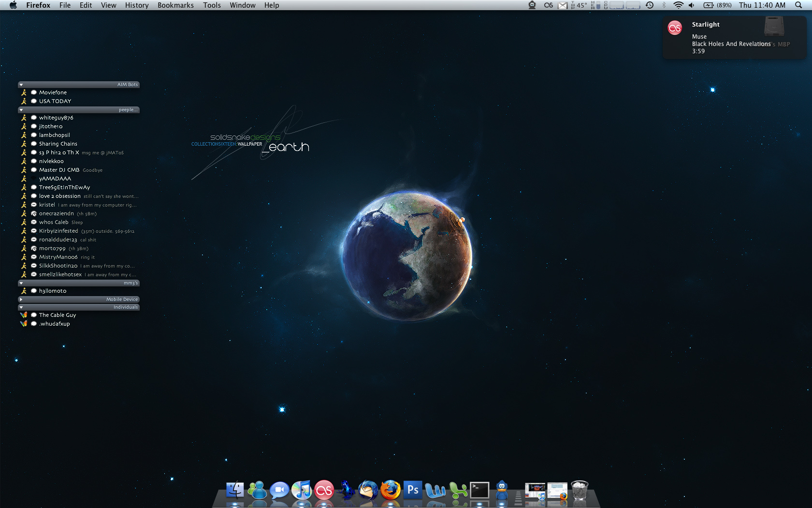Collapse the mm3's contact group
The width and height of the screenshot is (812, 508).
pos(21,283)
